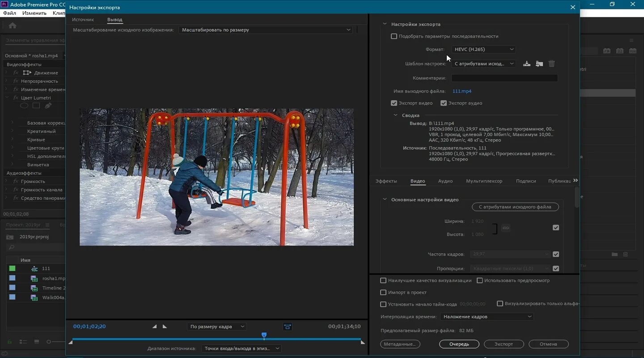This screenshot has height=358, width=644.
Task: Switch to the Источник tab
Action: click(83, 20)
